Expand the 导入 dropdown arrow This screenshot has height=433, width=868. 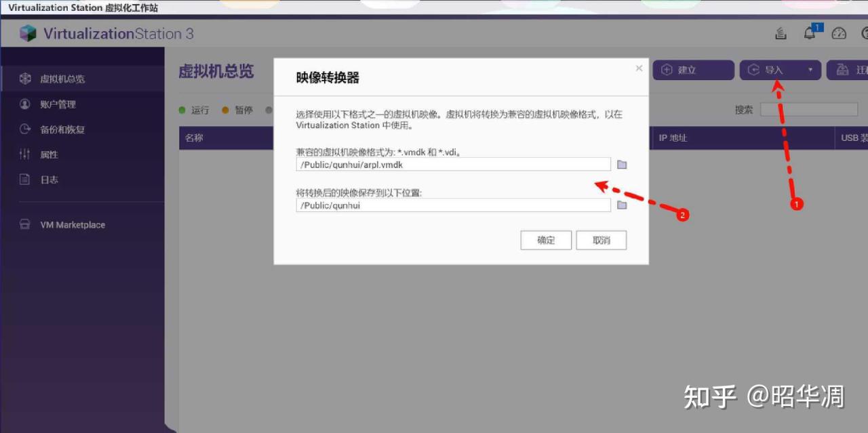810,70
